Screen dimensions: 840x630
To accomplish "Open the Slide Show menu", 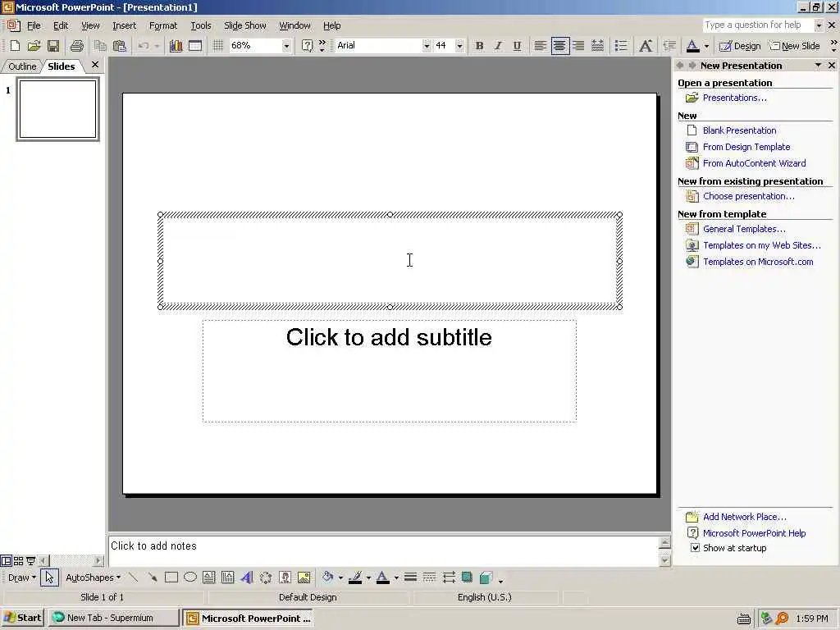I will pos(244,25).
